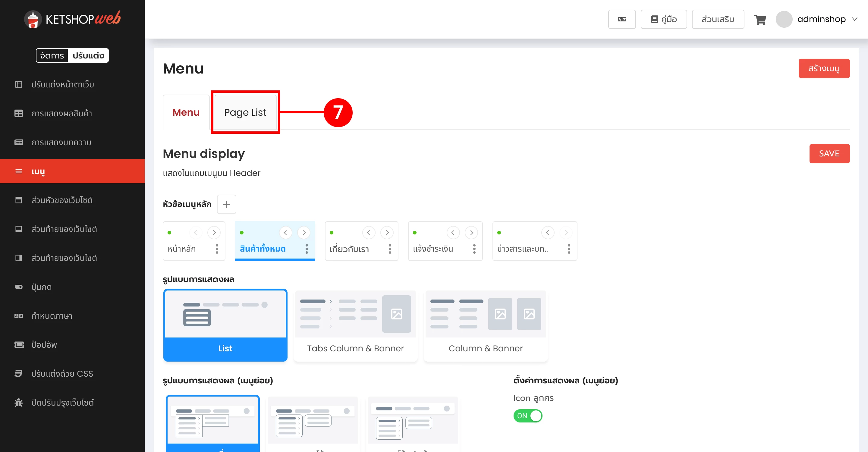
Task: Move แจ้งชำระเงิน right with arrow
Action: click(x=471, y=232)
